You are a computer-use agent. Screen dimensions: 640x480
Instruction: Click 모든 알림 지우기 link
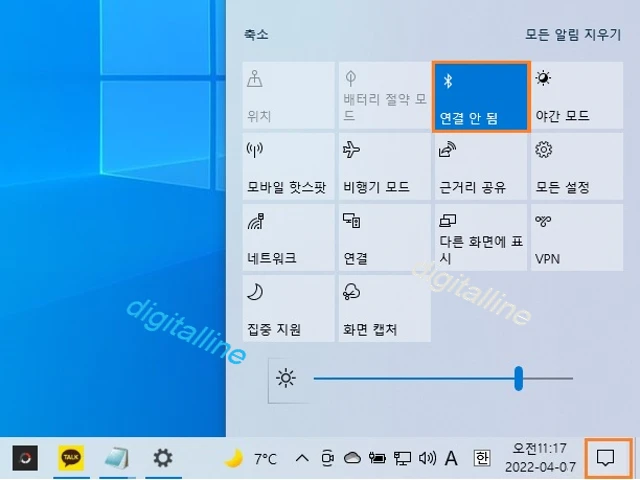(x=573, y=34)
